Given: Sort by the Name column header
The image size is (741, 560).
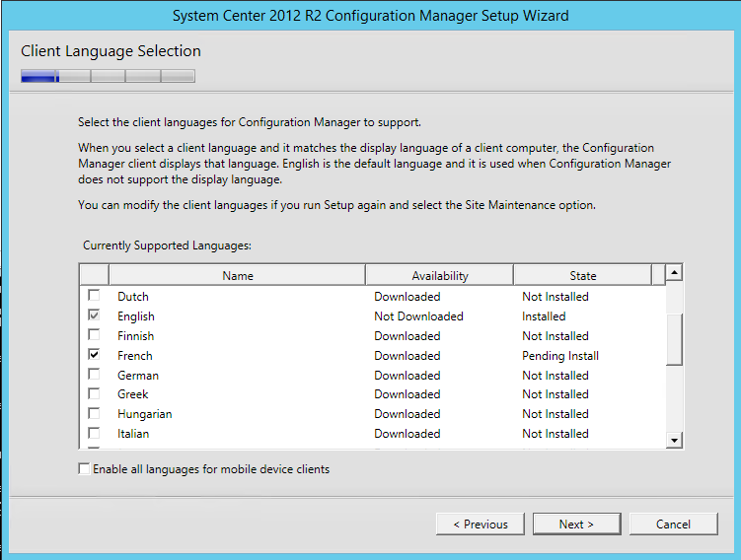Looking at the screenshot, I should 237,275.
